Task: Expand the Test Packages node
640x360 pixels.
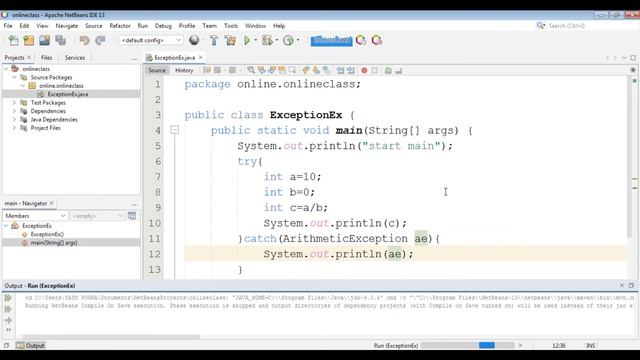Action: 14,102
